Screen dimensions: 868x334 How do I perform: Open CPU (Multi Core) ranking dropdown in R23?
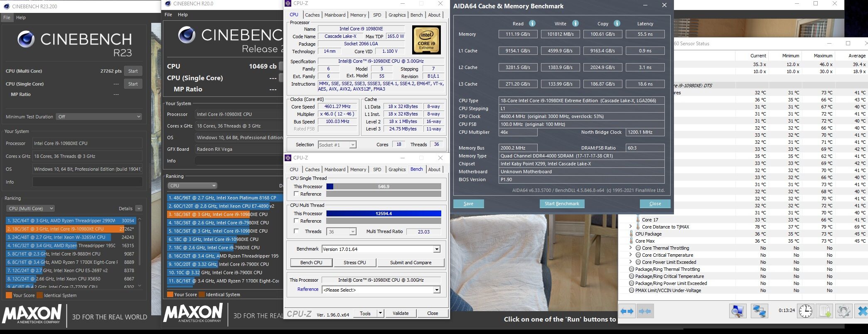(30, 209)
